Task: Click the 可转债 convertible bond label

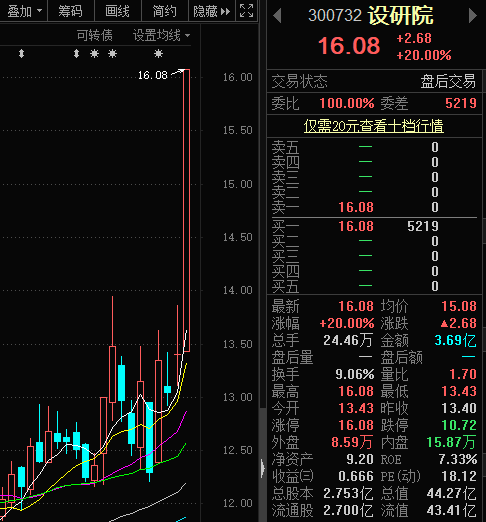Action: [94, 35]
